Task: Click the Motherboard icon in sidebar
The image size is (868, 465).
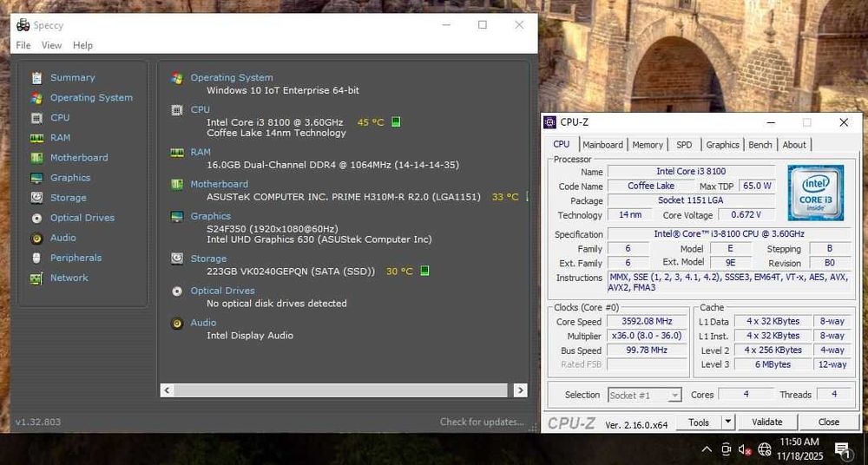Action: pos(36,158)
